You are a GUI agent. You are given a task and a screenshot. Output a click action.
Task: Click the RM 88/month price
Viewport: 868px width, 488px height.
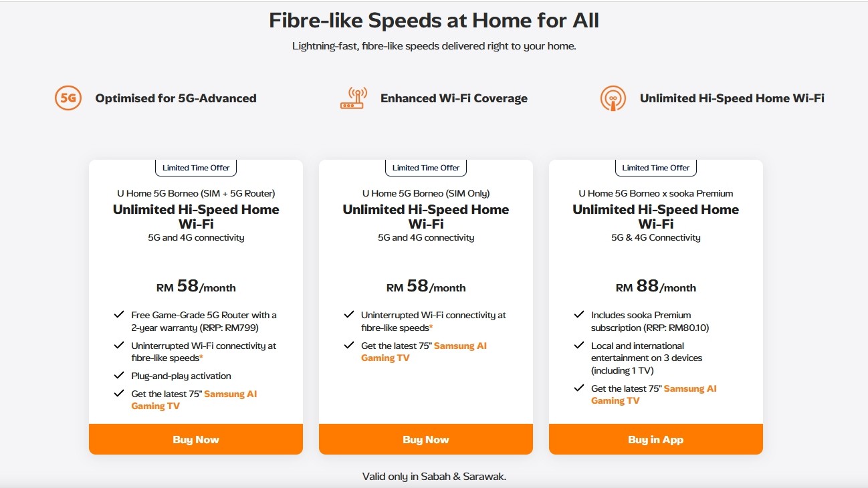pos(656,287)
